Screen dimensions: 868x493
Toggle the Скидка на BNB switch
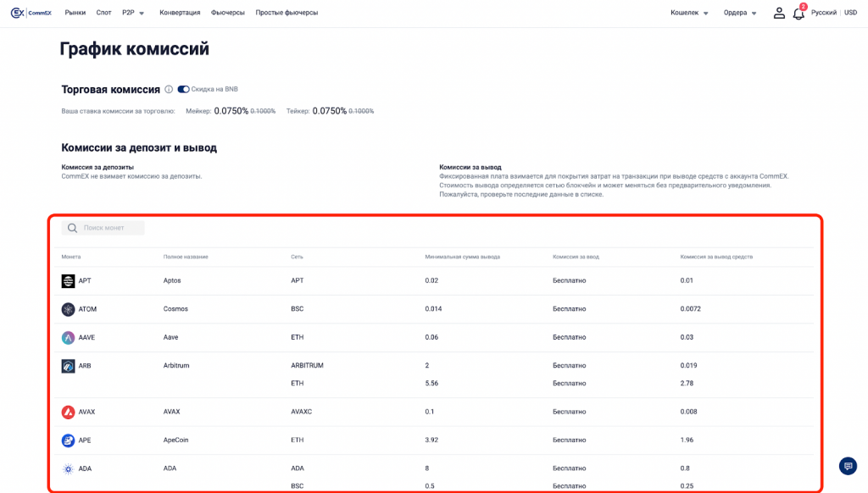tap(183, 89)
